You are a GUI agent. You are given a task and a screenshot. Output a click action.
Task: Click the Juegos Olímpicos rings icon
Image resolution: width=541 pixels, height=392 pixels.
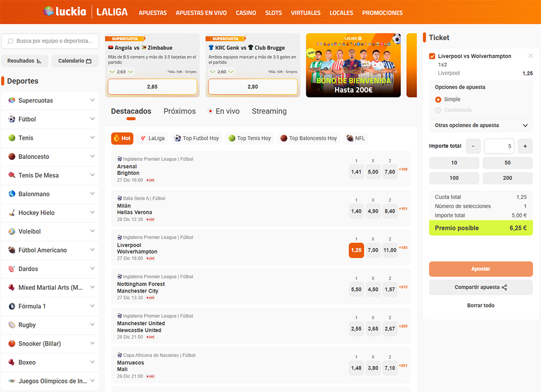pos(12,381)
